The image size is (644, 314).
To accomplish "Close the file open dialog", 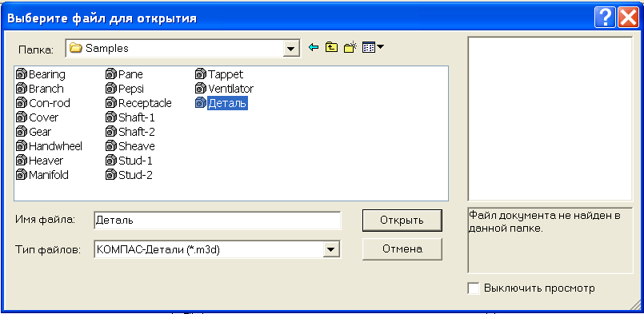I will pyautogui.click(x=628, y=18).
